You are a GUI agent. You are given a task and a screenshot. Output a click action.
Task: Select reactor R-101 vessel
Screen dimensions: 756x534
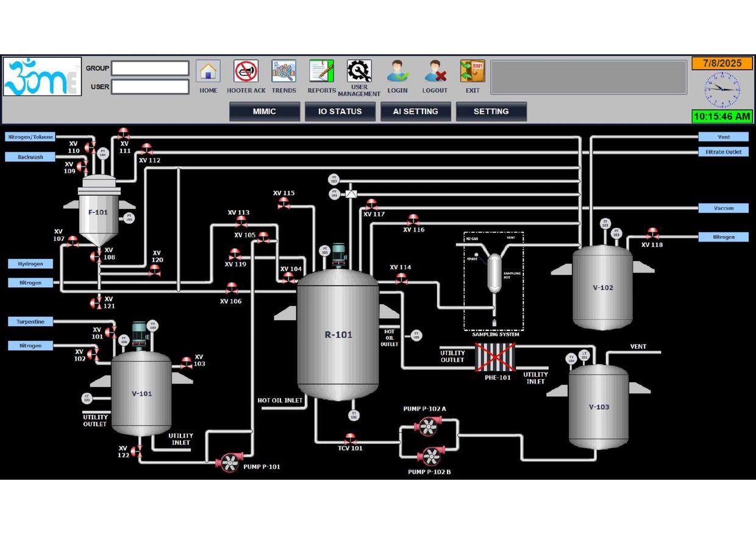[x=338, y=335]
